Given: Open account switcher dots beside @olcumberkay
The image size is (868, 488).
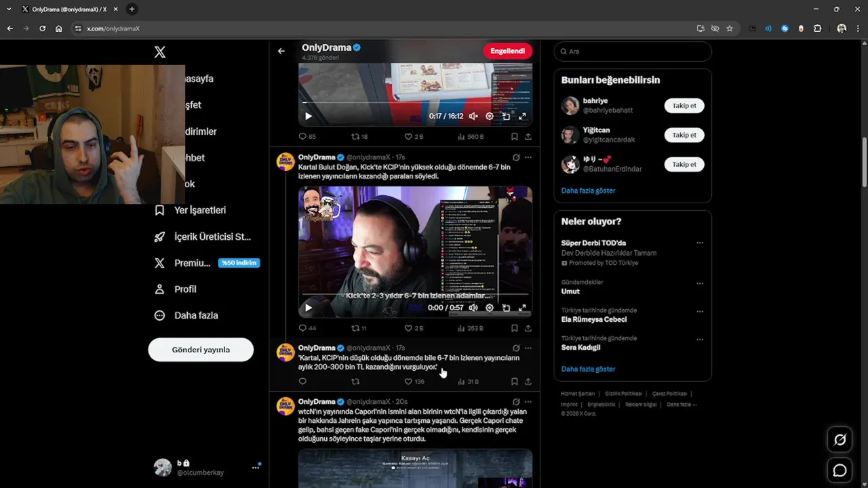Looking at the screenshot, I should [256, 467].
